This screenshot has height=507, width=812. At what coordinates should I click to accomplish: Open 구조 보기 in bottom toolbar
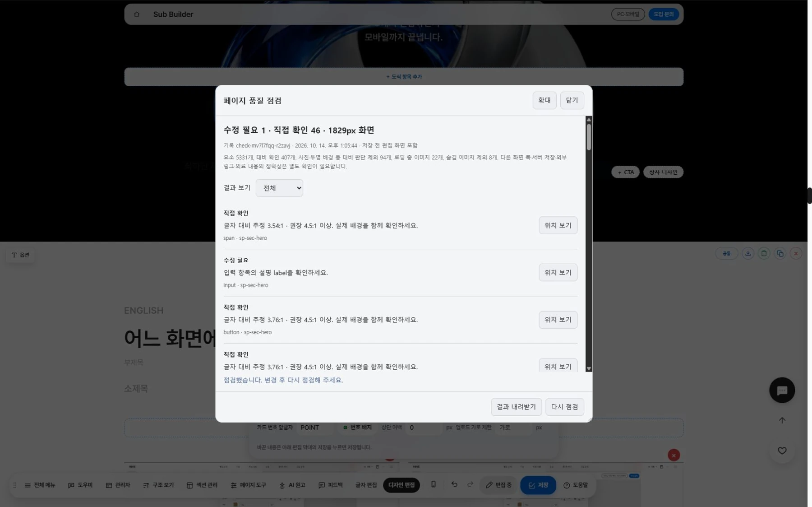(x=158, y=485)
